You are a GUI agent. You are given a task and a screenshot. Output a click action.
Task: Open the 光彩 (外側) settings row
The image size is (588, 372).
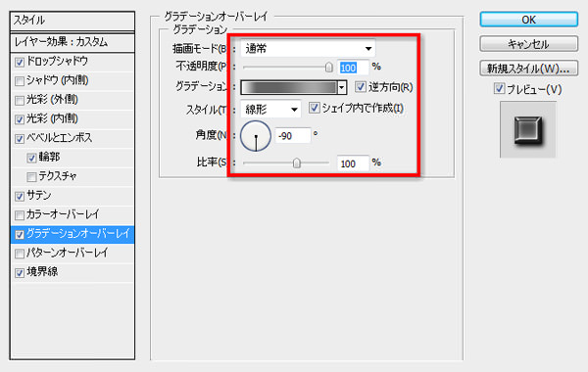tap(73, 100)
